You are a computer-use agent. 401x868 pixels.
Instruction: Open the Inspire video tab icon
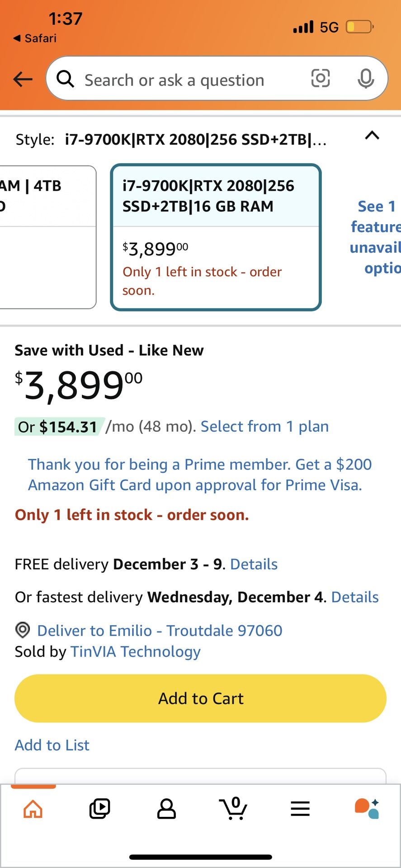[x=99, y=809]
